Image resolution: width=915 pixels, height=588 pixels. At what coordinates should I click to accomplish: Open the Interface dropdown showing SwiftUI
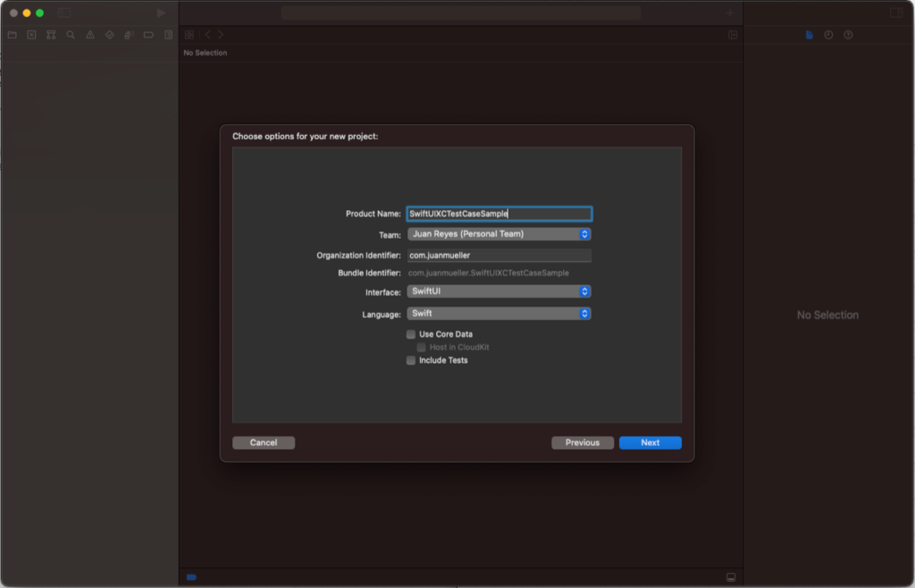(499, 291)
